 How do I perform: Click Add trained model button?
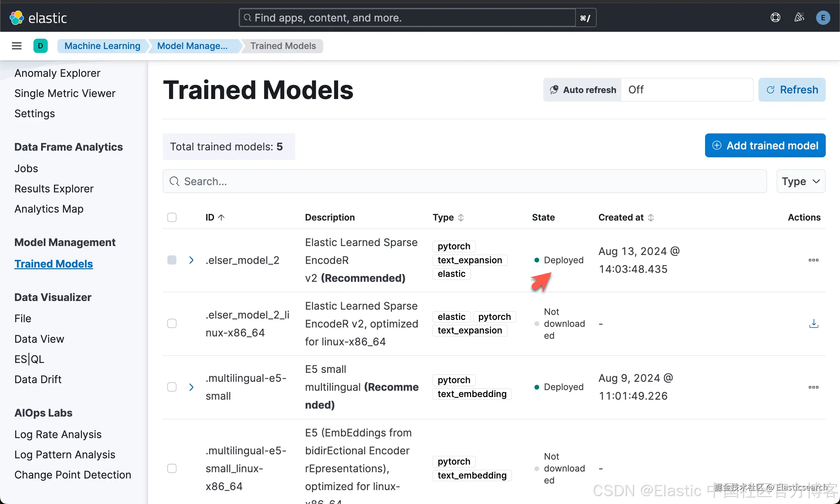tap(765, 145)
